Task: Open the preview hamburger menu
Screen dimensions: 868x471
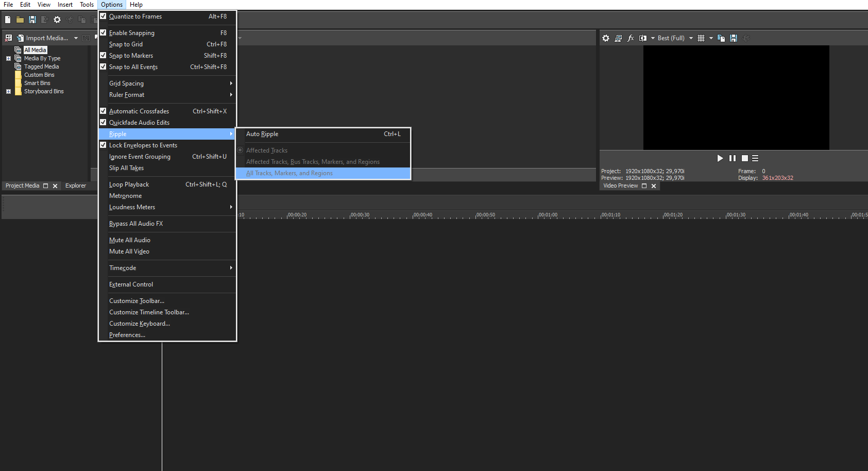Action: (x=755, y=158)
